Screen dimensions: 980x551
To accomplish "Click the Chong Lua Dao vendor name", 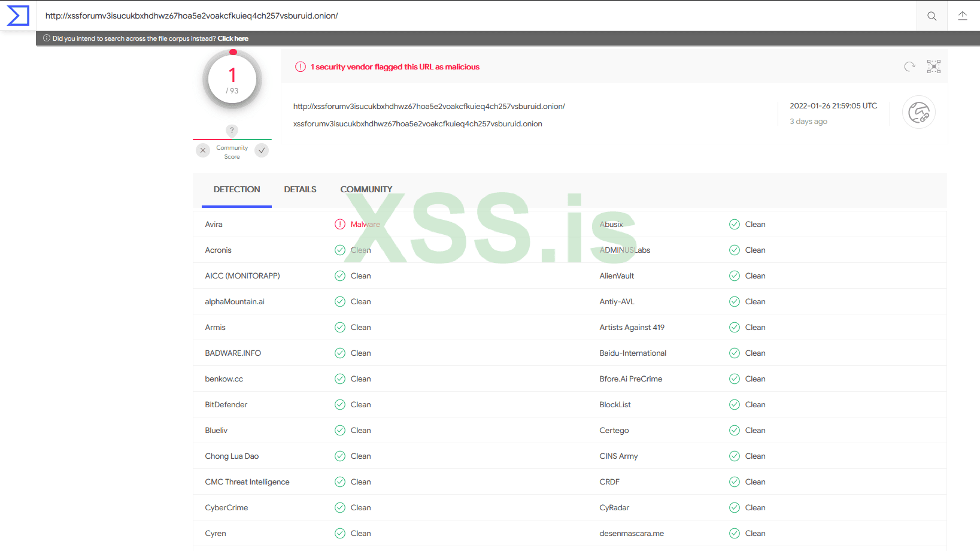I will point(232,456).
